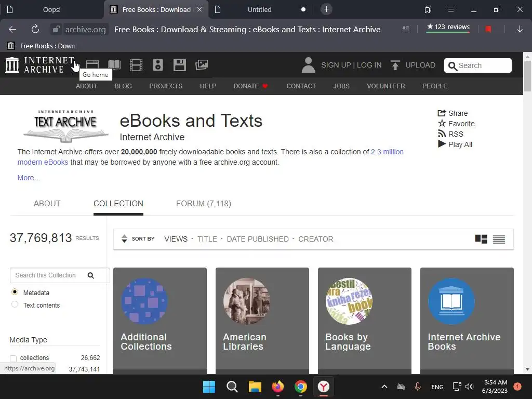The width and height of the screenshot is (532, 399).
Task: Open the Internet Archive Books tile
Action: click(x=467, y=321)
